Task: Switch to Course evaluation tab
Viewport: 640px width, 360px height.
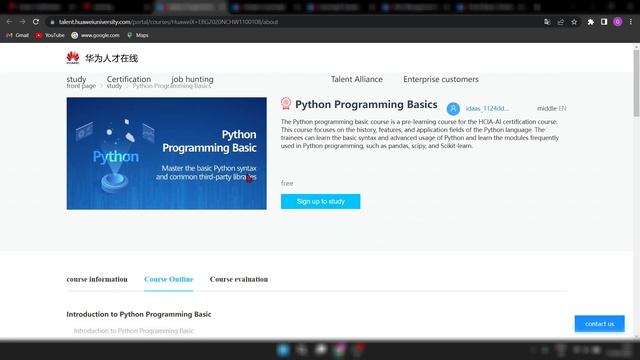Action: click(x=239, y=279)
